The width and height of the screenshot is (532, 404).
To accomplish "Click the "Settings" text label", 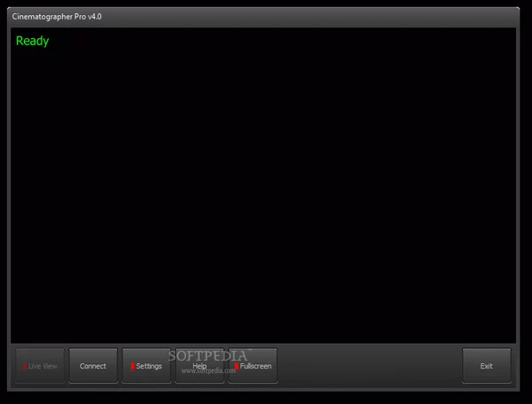I will 149,366.
